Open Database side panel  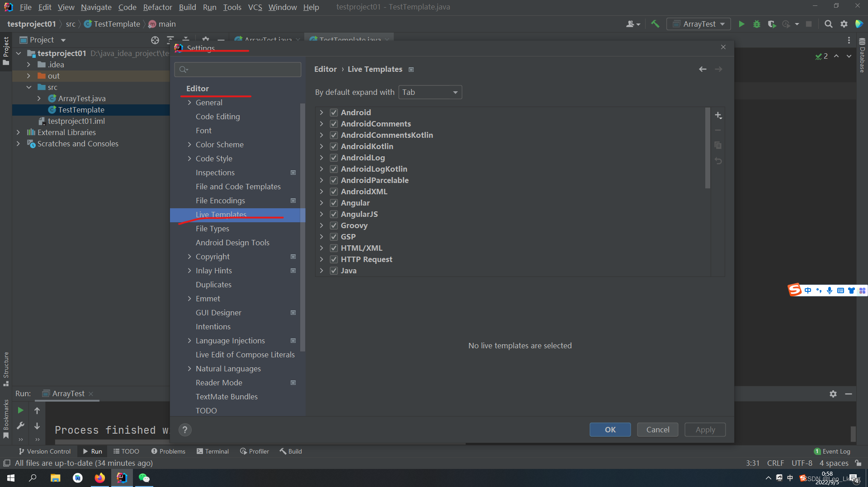pos(862,55)
